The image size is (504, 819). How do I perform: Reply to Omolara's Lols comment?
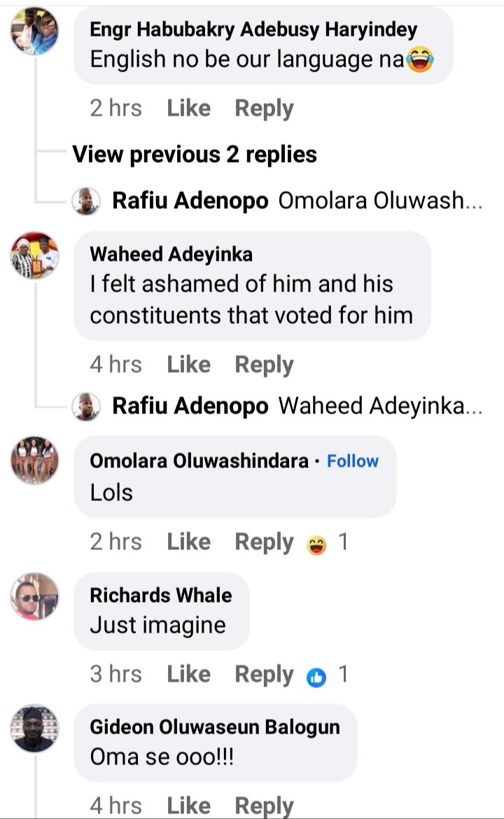(264, 542)
